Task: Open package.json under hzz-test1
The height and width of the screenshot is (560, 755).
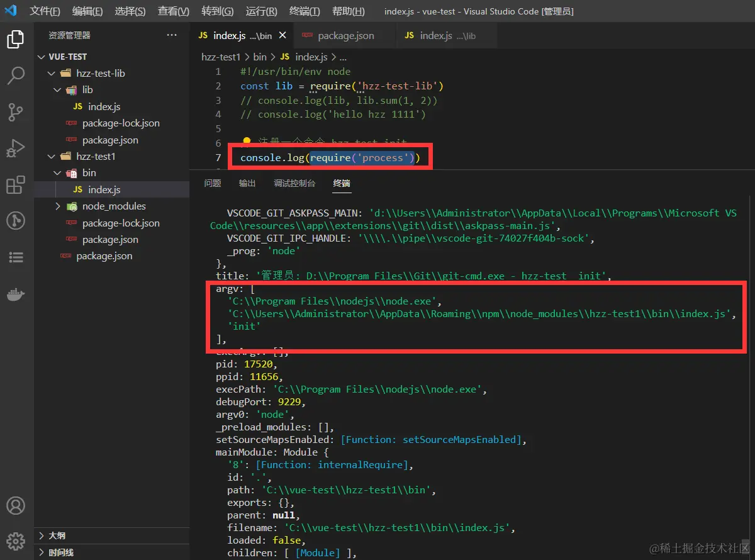Action: point(111,239)
